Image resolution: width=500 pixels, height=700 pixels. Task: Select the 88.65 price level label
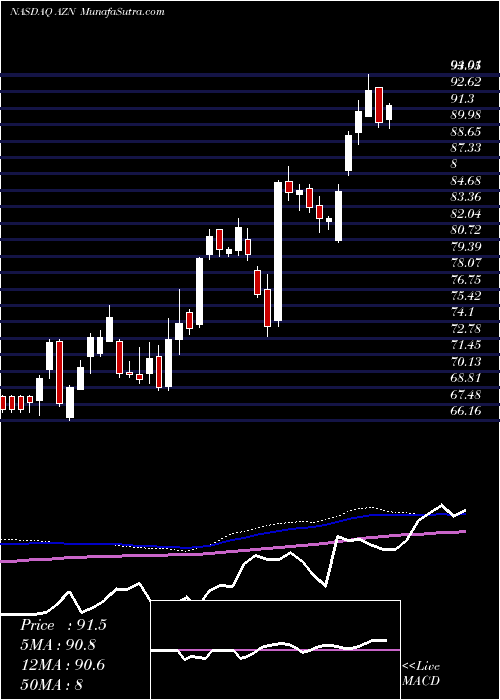click(466, 131)
